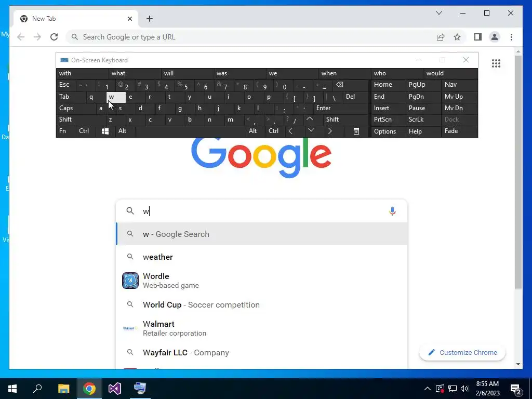Click the space bar on On-Screen Keyboard
Image resolution: width=532 pixels, height=399 pixels.
191,131
